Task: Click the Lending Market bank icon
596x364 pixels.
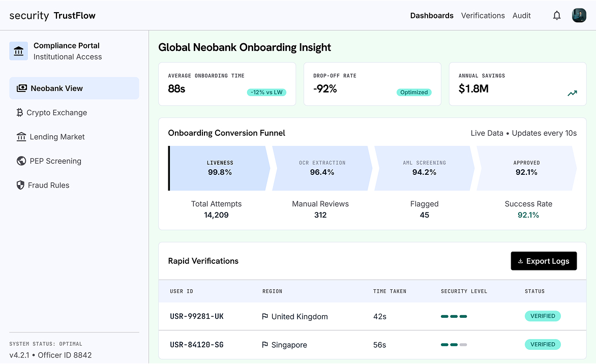Action: [21, 137]
